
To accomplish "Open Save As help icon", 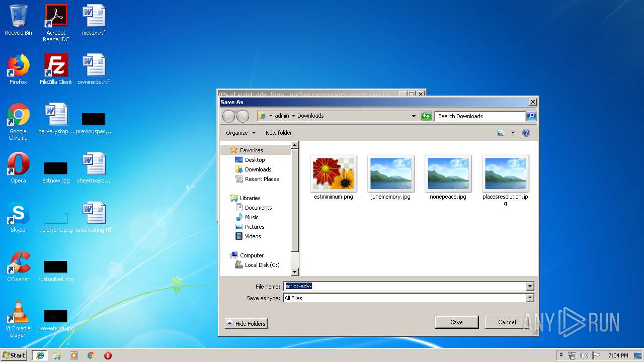I will click(x=526, y=133).
